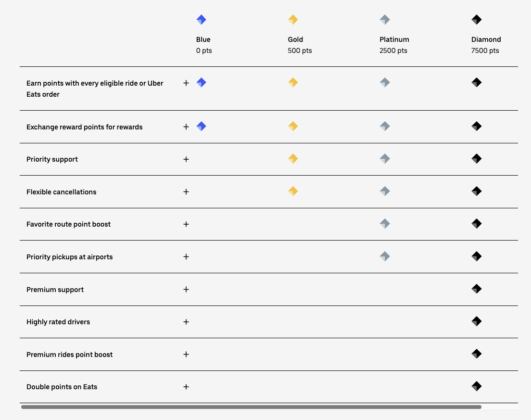Click Gold diamond in Flexible cancellations row

293,191
